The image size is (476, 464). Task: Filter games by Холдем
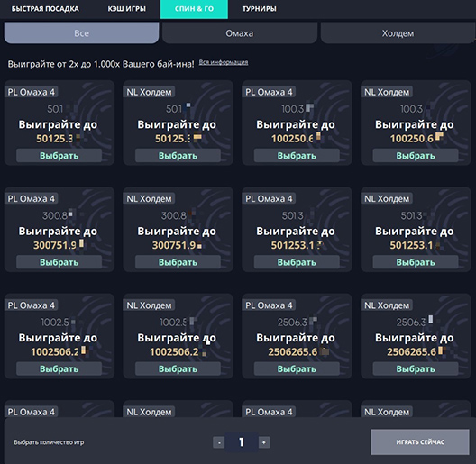[x=398, y=33]
